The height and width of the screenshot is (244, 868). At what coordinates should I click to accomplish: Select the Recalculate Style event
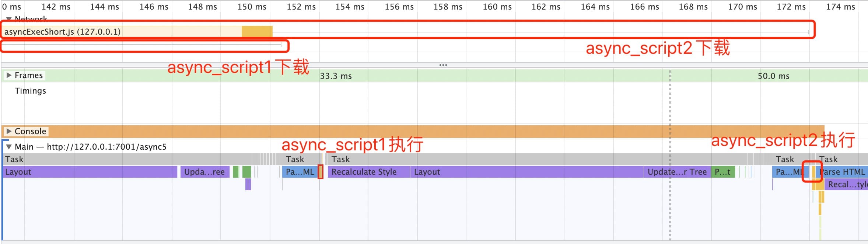pos(369,172)
